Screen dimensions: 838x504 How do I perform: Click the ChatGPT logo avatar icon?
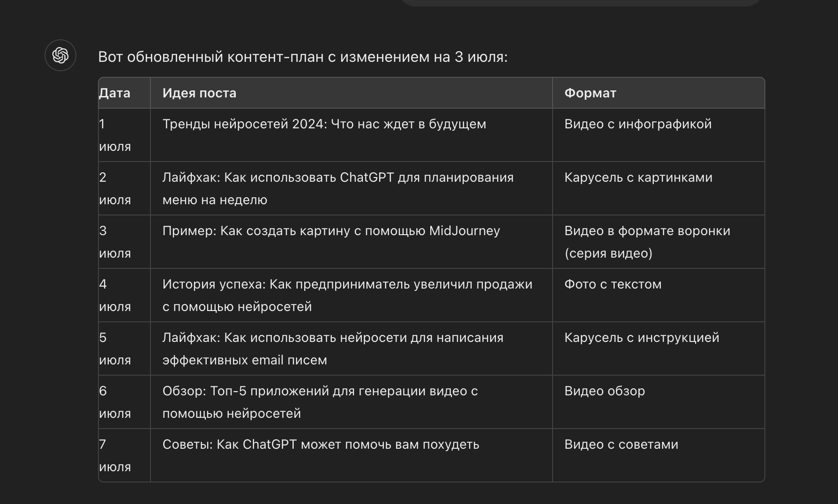pyautogui.click(x=60, y=55)
